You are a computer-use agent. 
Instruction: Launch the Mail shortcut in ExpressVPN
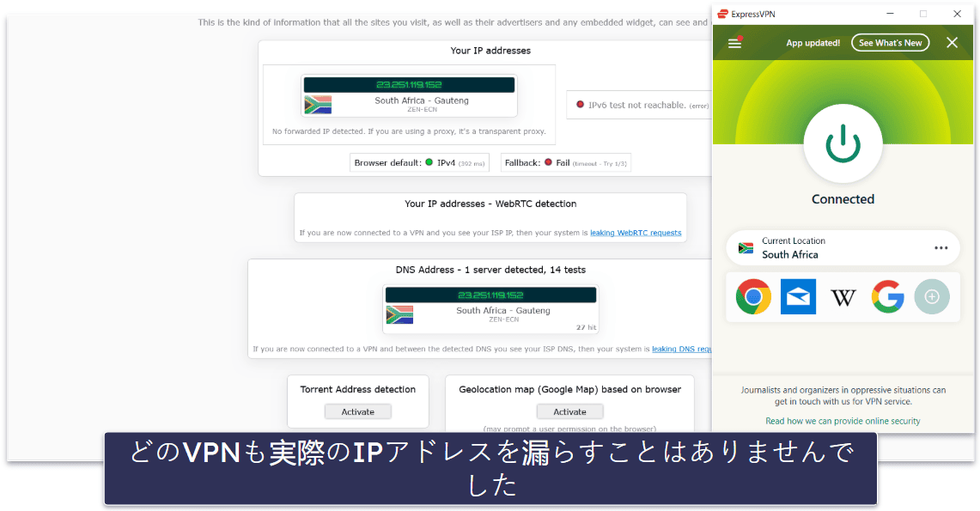coord(798,297)
